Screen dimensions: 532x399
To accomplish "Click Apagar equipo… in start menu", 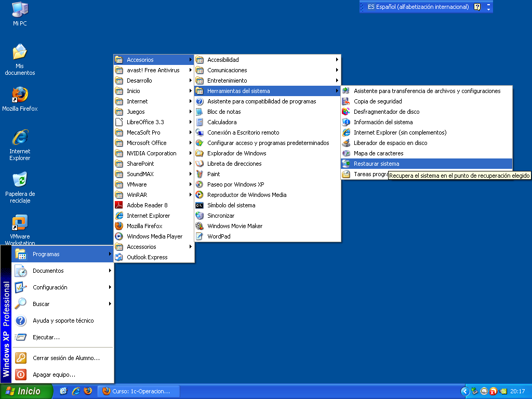I will pos(62,375).
